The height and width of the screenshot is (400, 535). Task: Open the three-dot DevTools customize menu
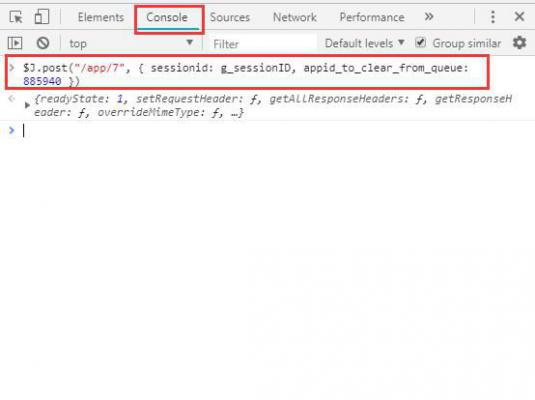(493, 17)
